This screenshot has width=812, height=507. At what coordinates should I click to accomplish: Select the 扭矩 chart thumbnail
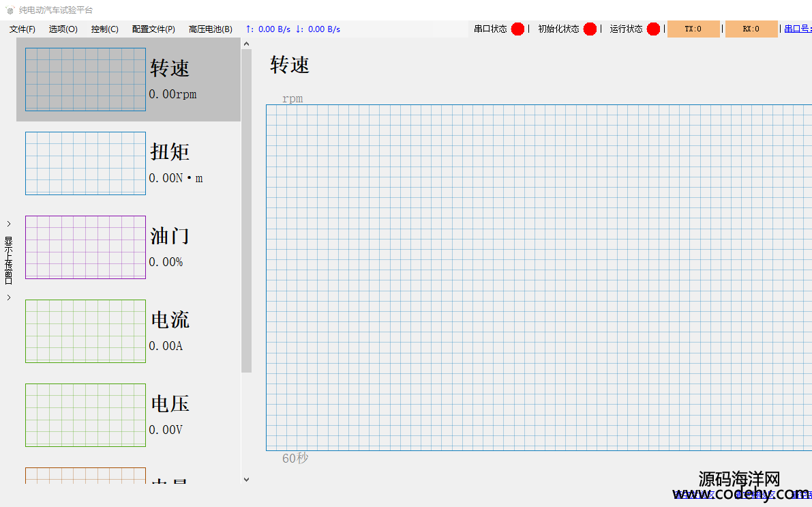tap(85, 163)
